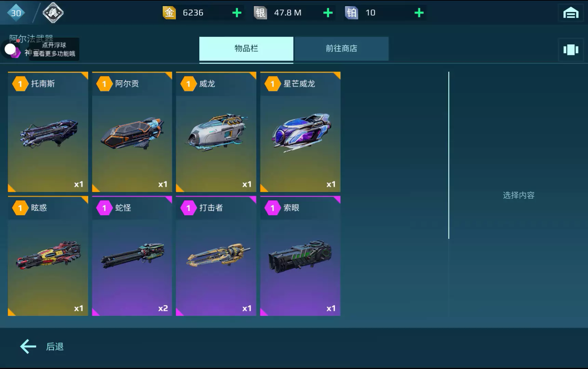Pick the 星芒威龙 item card
Screen dimensions: 588x369
(x=300, y=132)
